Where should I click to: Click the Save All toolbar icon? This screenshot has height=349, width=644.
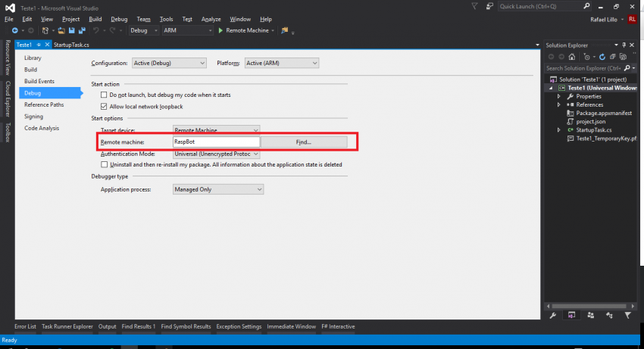pos(80,31)
